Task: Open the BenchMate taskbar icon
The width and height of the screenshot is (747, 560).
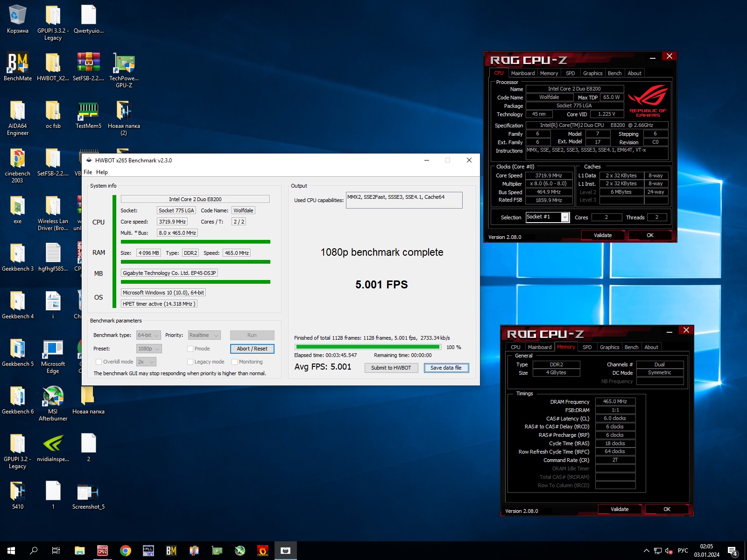Action: [x=171, y=551]
